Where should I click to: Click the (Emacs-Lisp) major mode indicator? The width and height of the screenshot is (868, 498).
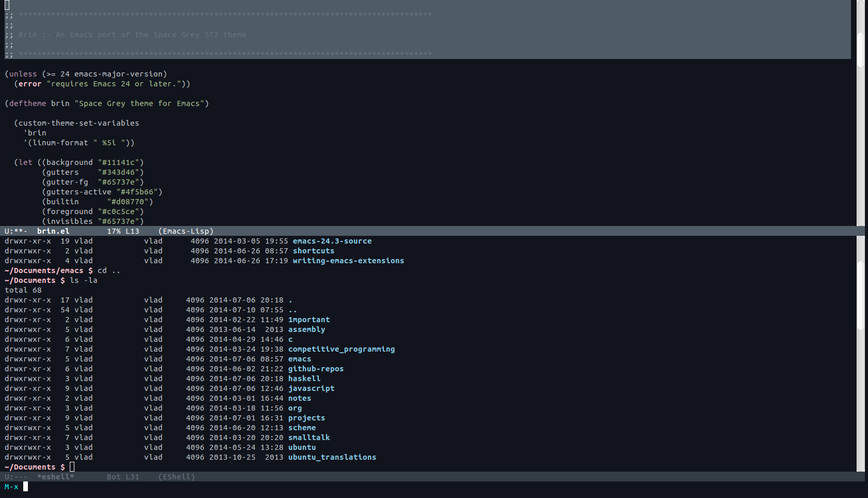pyautogui.click(x=186, y=231)
